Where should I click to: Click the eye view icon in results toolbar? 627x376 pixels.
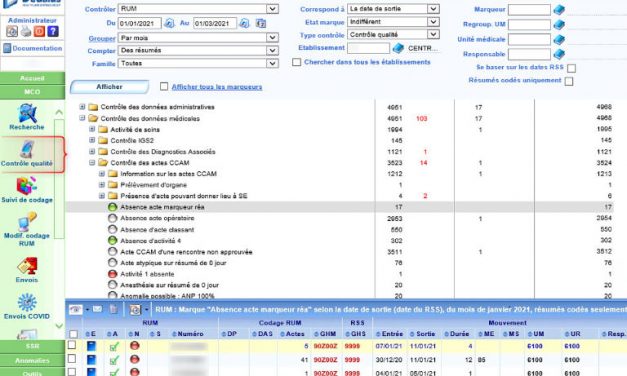click(x=76, y=309)
